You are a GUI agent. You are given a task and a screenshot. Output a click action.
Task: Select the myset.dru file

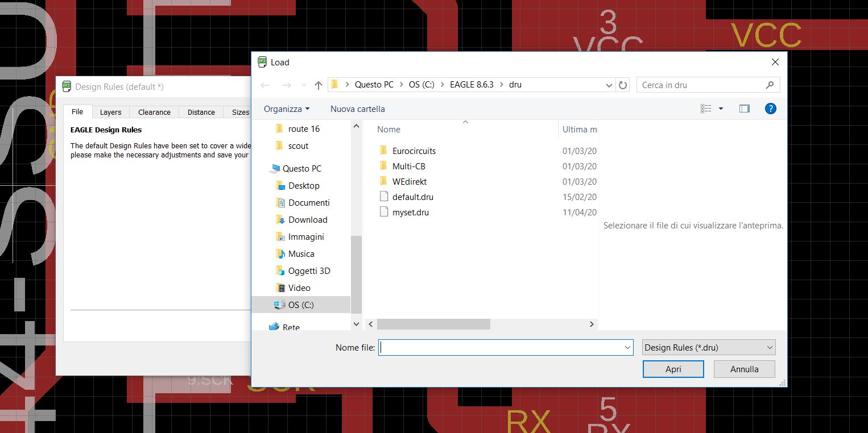pyautogui.click(x=411, y=213)
